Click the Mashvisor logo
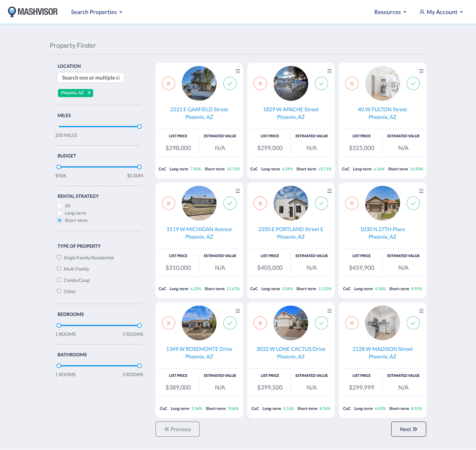The image size is (476, 450). click(x=33, y=12)
